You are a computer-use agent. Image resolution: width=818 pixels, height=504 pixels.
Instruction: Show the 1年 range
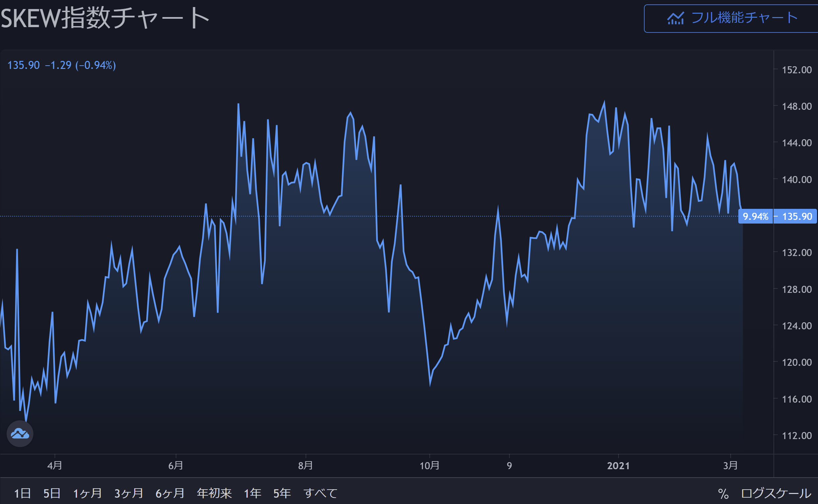tap(252, 493)
